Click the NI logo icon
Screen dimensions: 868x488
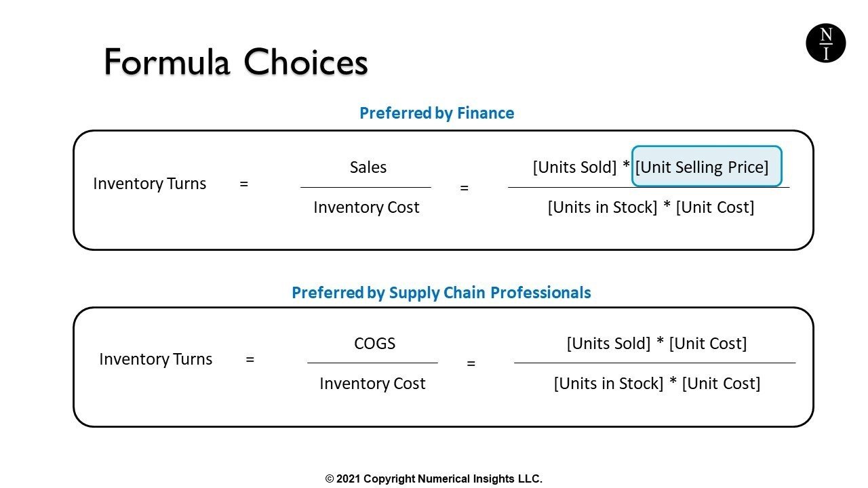tap(825, 43)
